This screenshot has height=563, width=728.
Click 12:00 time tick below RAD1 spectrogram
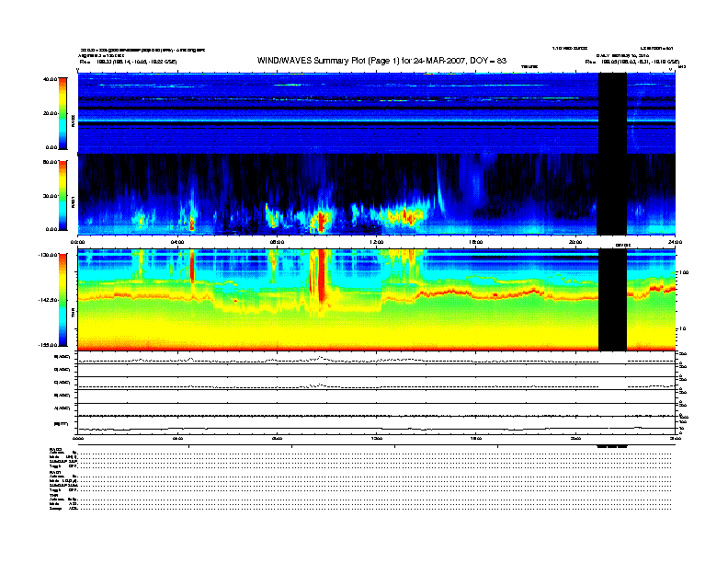[x=377, y=242]
